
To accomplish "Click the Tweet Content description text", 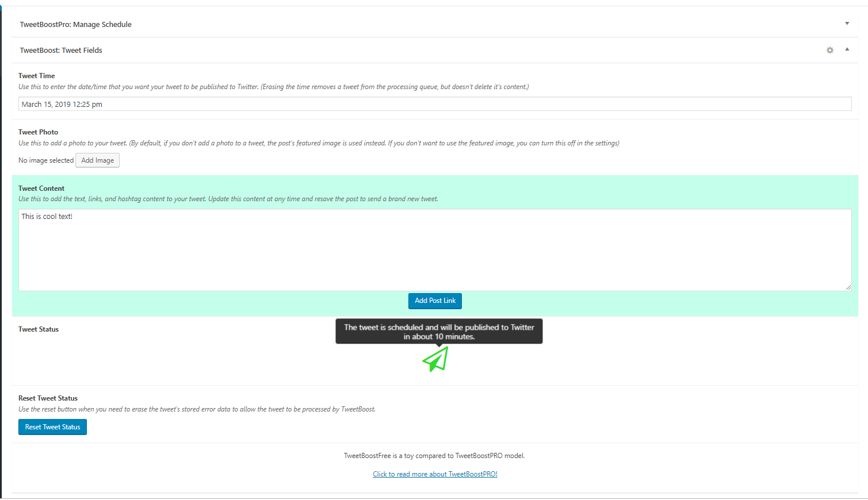I will coord(228,199).
